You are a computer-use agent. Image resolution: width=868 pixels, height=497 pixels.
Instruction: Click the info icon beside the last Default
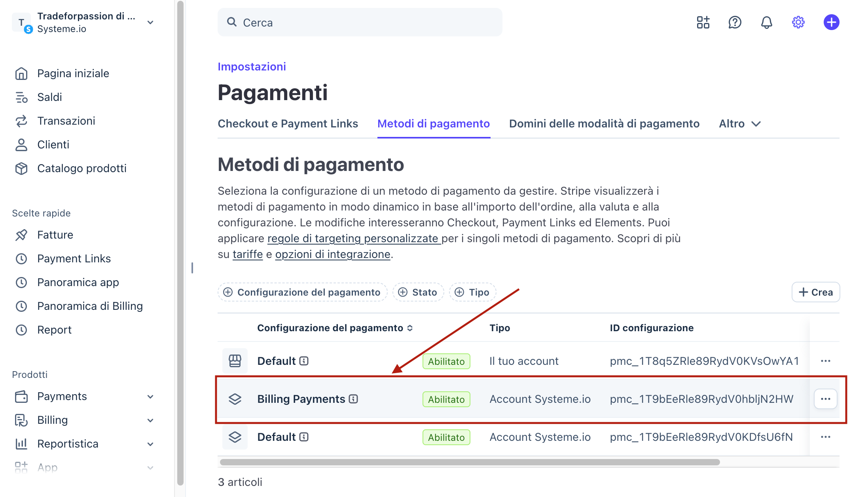304,437
